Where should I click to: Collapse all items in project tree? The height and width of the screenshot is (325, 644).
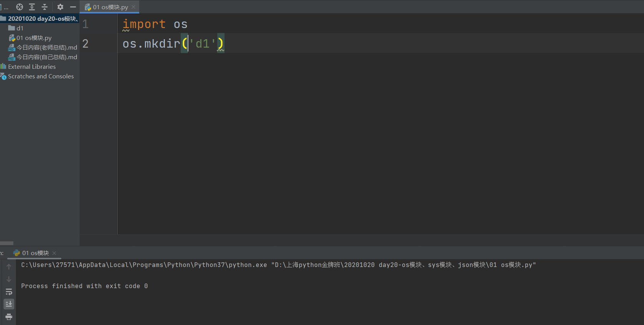45,7
